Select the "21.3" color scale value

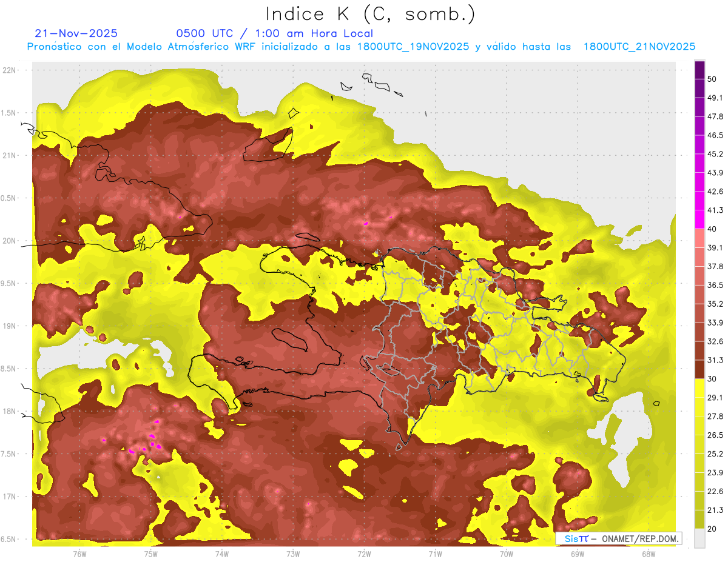click(715, 510)
